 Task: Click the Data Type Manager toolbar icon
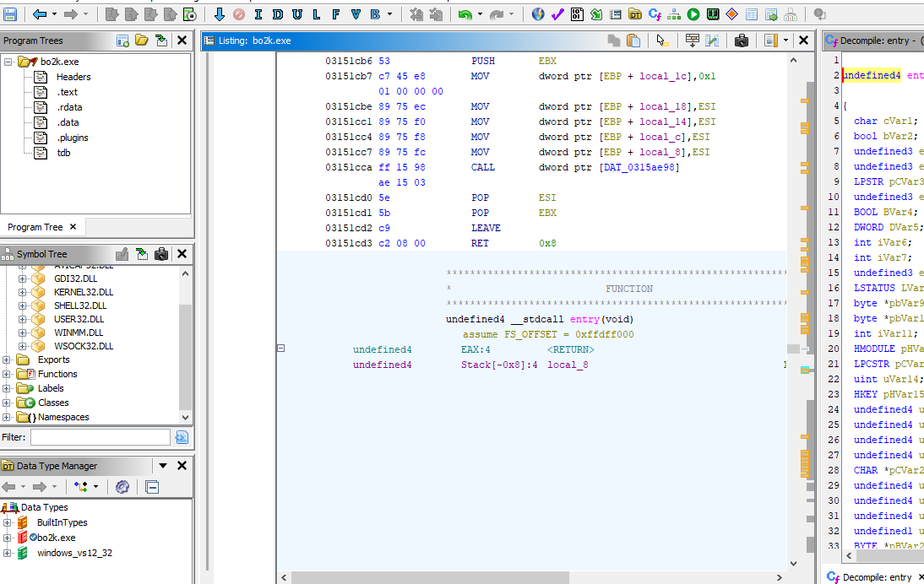634,14
